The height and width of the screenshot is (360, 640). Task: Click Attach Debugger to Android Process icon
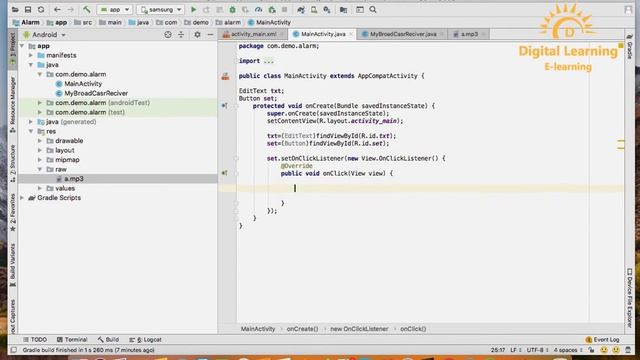point(272,9)
